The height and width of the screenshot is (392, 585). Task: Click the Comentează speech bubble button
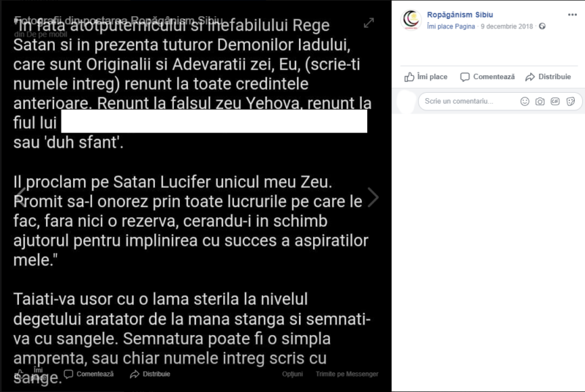488,77
